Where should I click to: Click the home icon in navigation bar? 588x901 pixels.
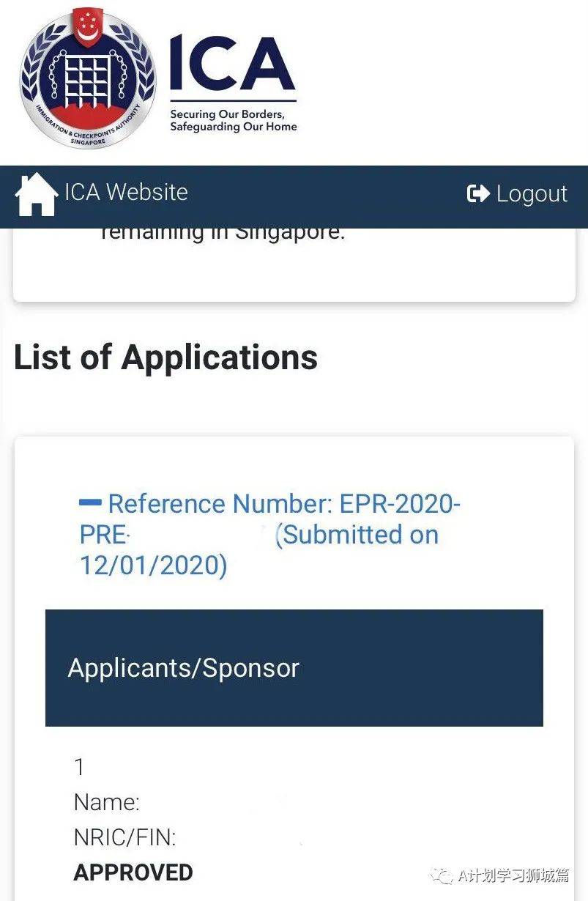(36, 194)
